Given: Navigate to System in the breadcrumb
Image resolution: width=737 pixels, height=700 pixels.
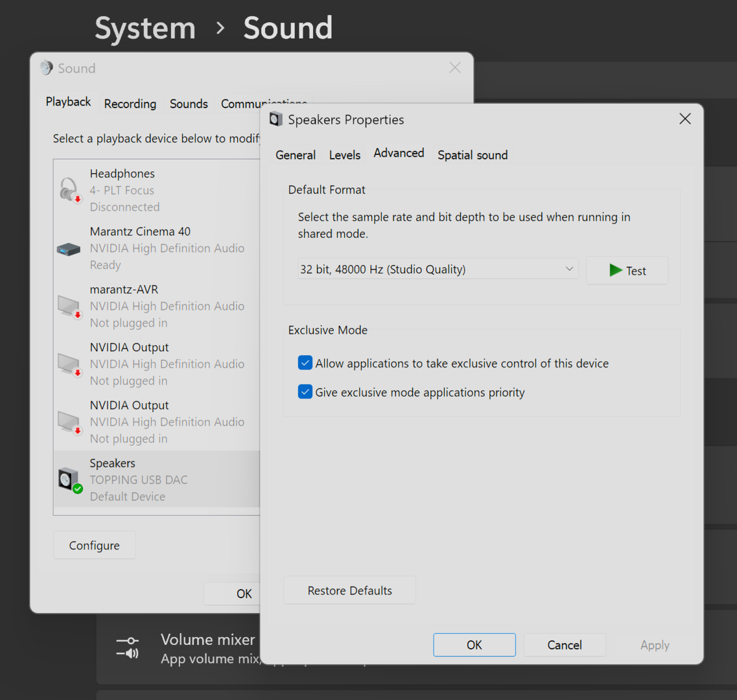Looking at the screenshot, I should point(145,29).
